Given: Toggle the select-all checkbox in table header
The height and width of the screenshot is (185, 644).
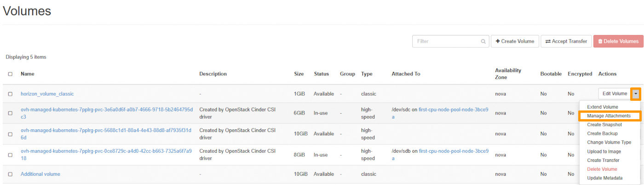Looking at the screenshot, I should pyautogui.click(x=10, y=74).
